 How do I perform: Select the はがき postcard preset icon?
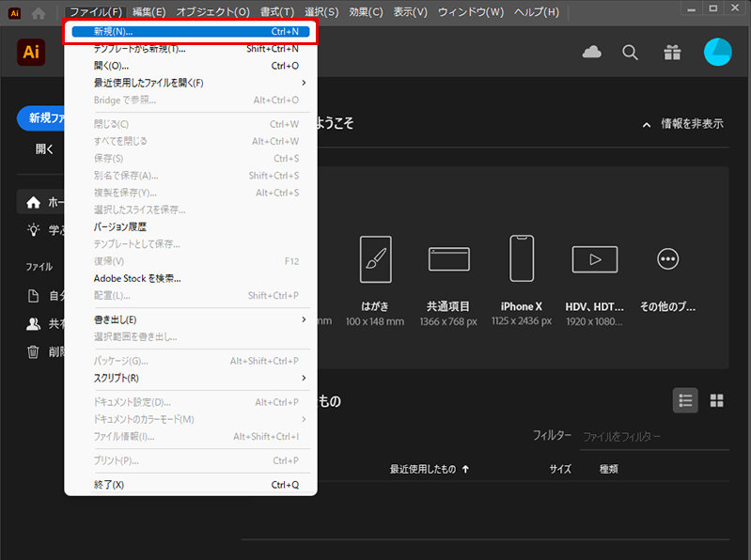point(375,259)
